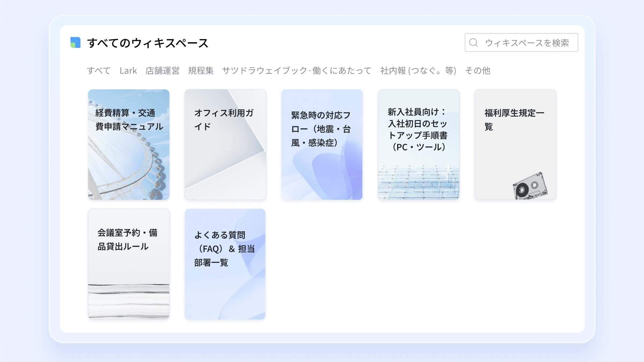Open 新入社員向け入社初日セットアップ手順書 card
This screenshot has height=362, width=644.
click(418, 129)
